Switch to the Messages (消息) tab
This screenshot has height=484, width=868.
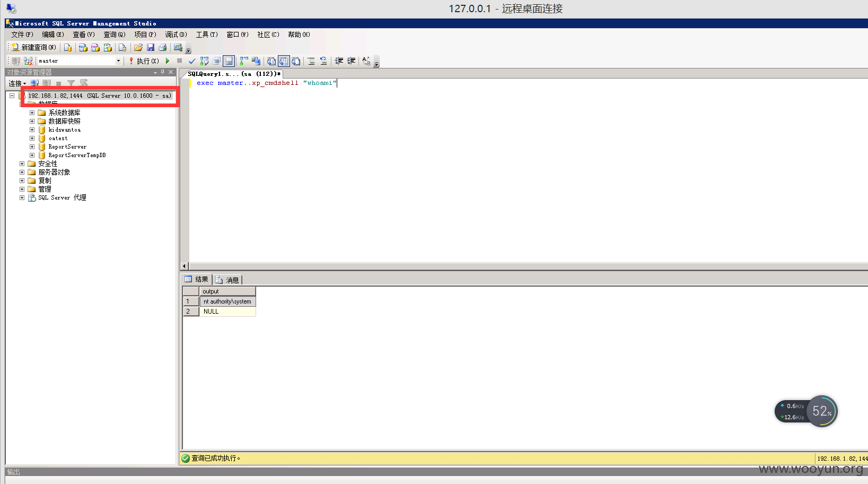click(227, 280)
